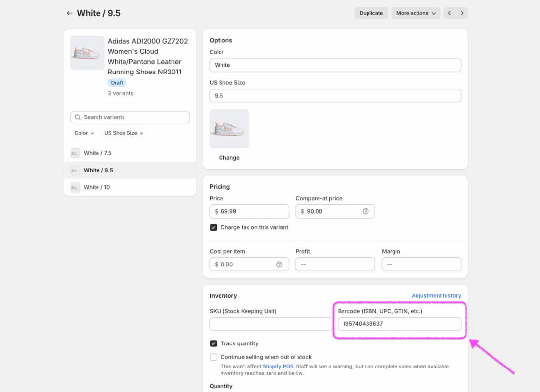Click the Price input field

249,212
